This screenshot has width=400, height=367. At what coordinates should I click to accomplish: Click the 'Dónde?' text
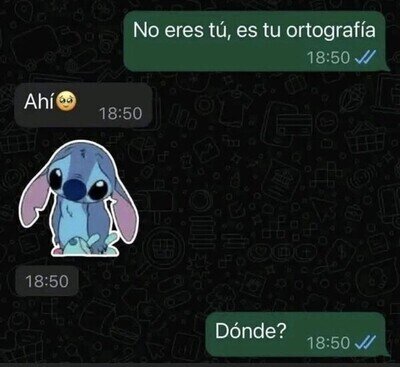tap(251, 331)
